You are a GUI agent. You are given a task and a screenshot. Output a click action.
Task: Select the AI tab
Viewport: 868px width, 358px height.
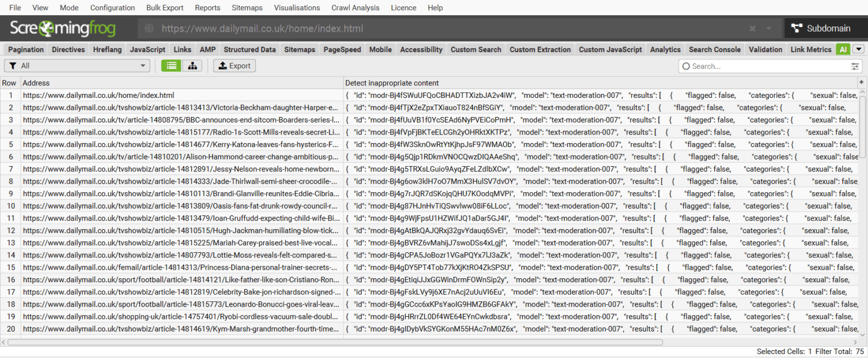[x=843, y=50]
